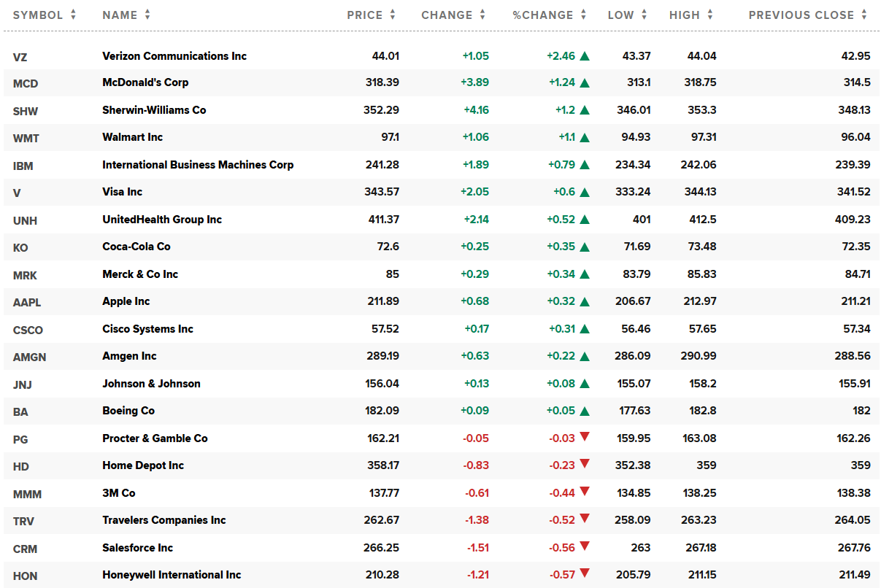Select the Home Depot Inc company name
Viewport: 881px width, 588px height.
click(143, 465)
